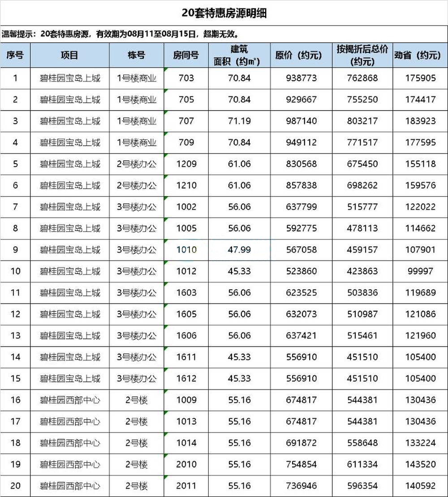The height and width of the screenshot is (497, 448).
Task: Select room number cell 1210
Action: click(186, 185)
